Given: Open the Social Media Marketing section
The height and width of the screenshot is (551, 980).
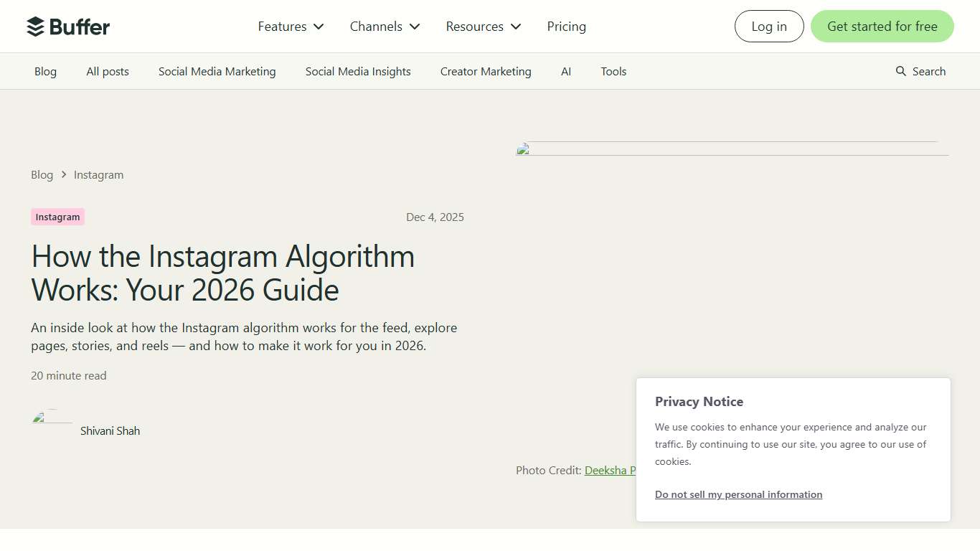Looking at the screenshot, I should [x=217, y=71].
